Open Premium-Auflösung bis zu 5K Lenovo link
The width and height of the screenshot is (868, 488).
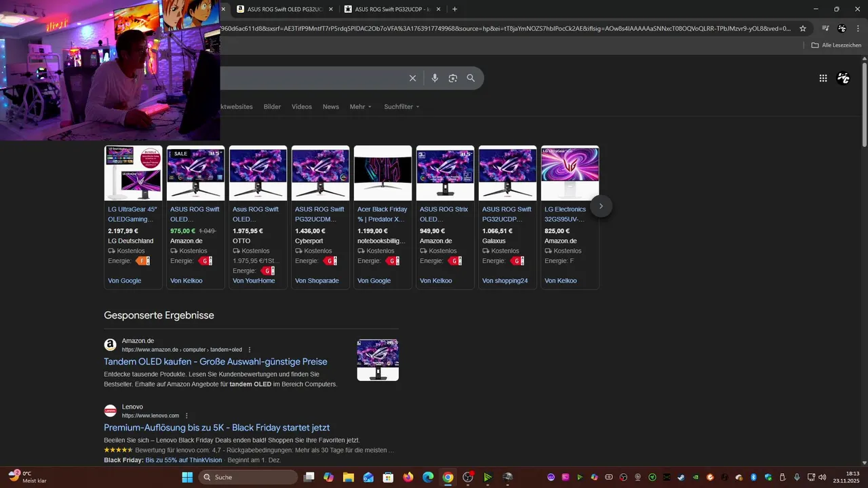coord(217,428)
